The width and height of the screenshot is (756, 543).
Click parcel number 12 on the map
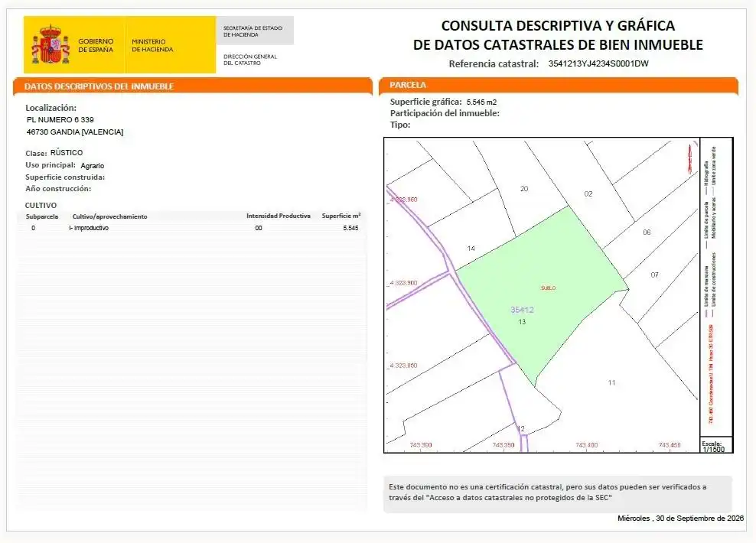tap(521, 429)
